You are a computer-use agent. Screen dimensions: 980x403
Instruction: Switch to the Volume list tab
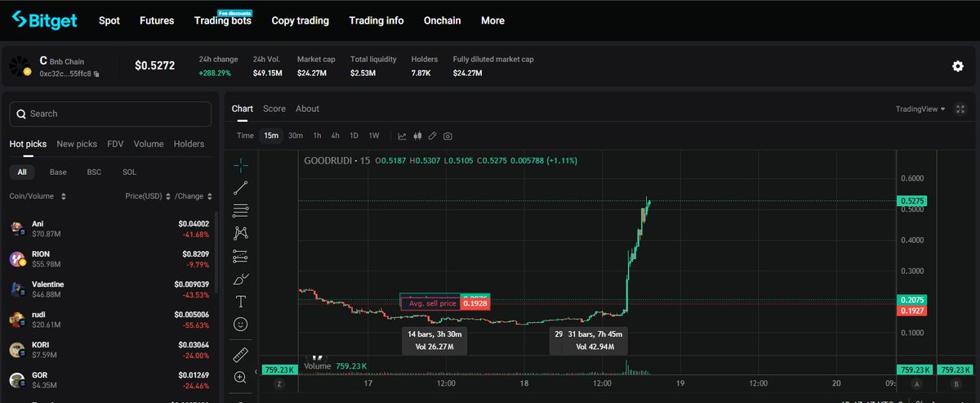coord(149,144)
